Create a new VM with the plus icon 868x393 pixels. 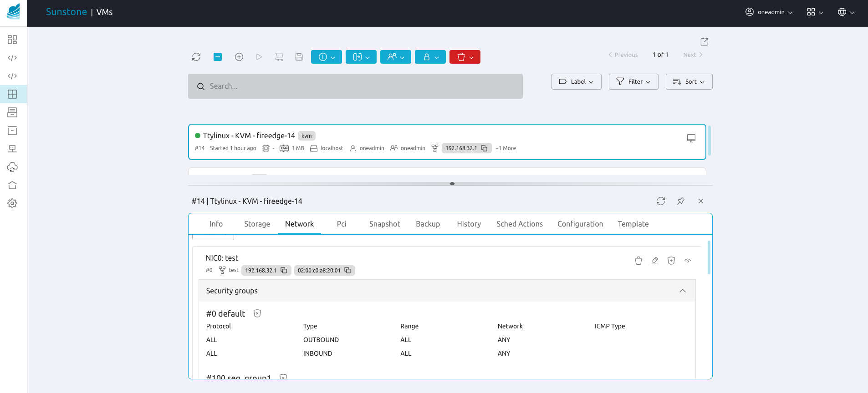[239, 57]
